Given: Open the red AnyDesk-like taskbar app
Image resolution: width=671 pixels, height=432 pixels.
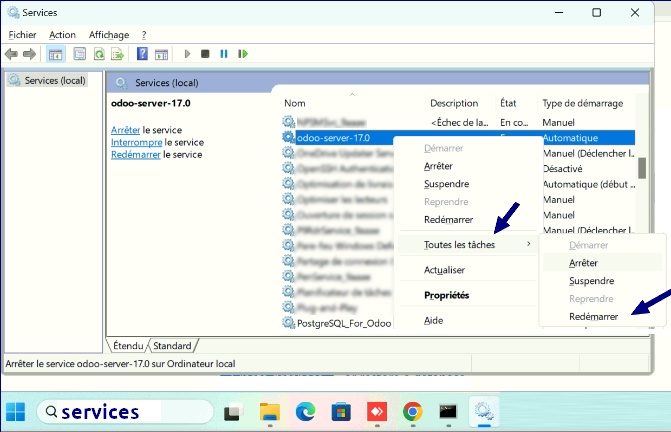Looking at the screenshot, I should [x=377, y=412].
